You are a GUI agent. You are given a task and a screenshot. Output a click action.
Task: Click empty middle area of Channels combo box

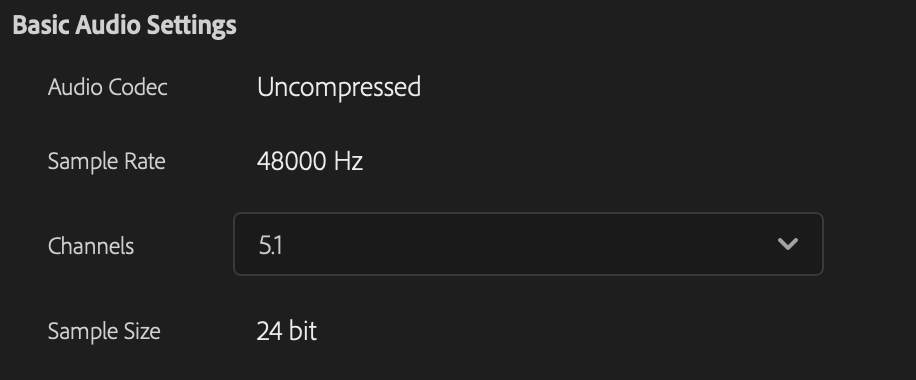[x=526, y=244]
